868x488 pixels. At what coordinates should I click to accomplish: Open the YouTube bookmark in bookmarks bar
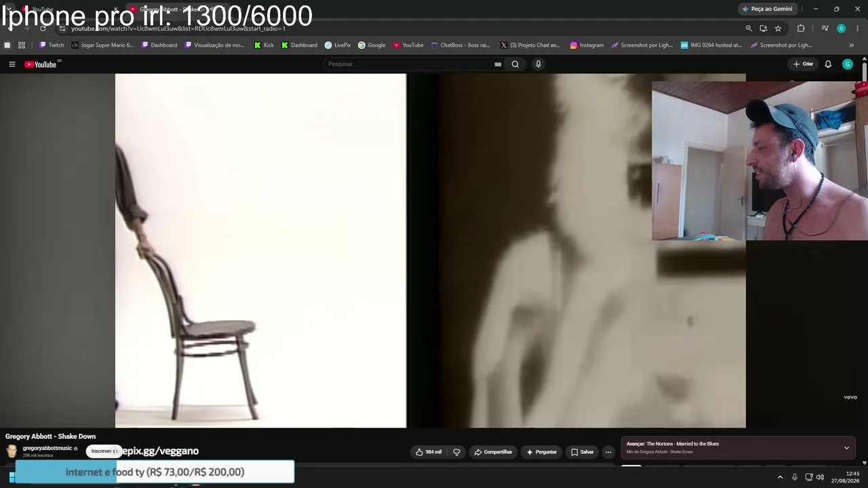click(x=408, y=45)
